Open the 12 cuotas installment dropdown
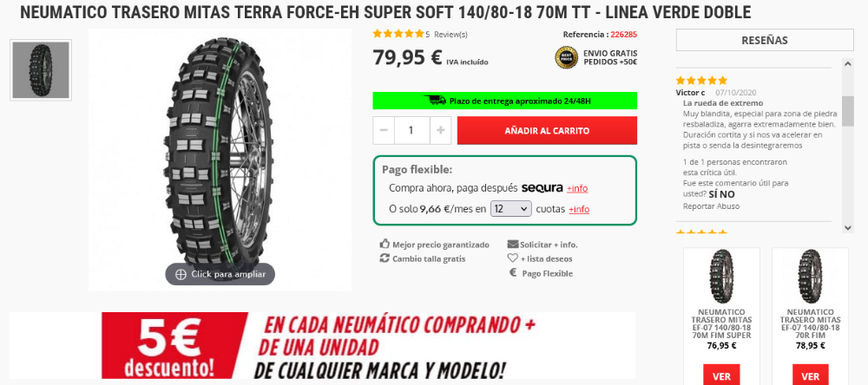The image size is (868, 385). 511,209
